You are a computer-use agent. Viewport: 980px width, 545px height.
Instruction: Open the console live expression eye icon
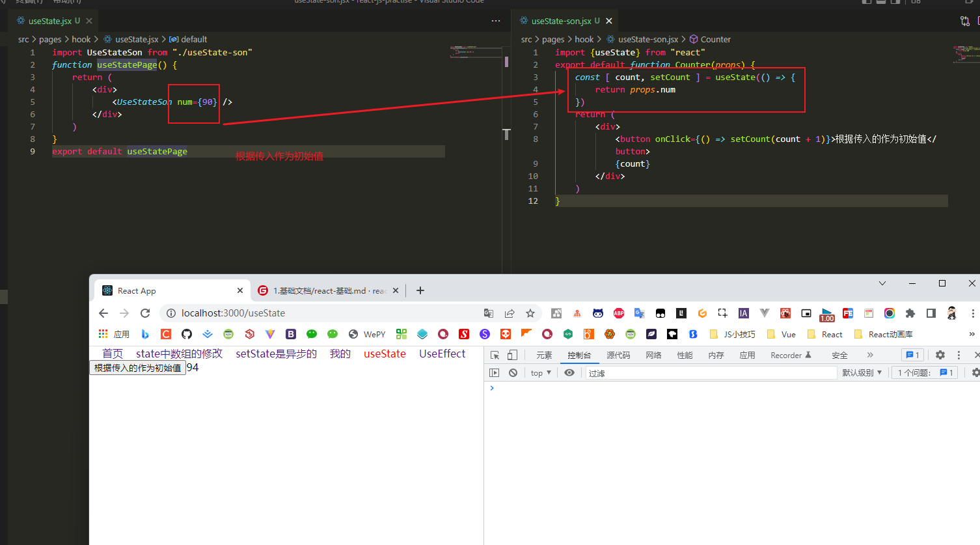[x=569, y=373]
